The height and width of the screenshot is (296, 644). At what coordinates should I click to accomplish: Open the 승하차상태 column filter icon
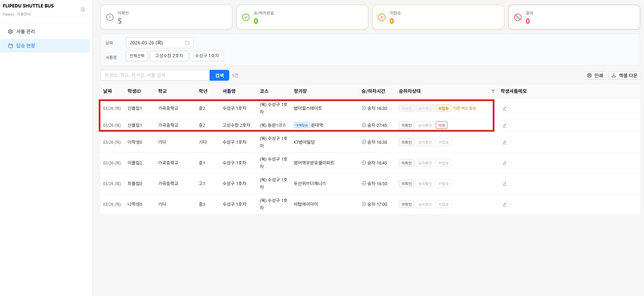pyautogui.click(x=493, y=91)
